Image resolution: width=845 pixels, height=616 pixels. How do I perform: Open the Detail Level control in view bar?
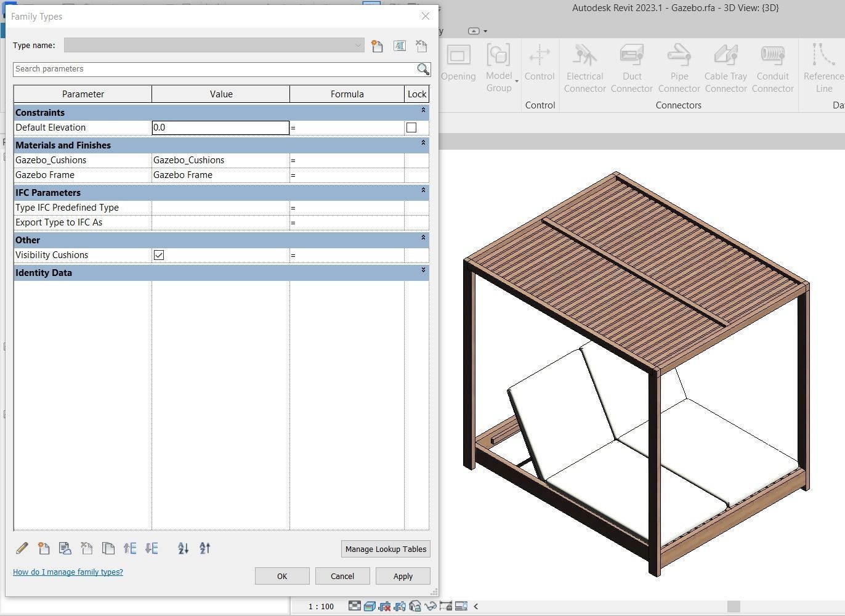click(355, 606)
